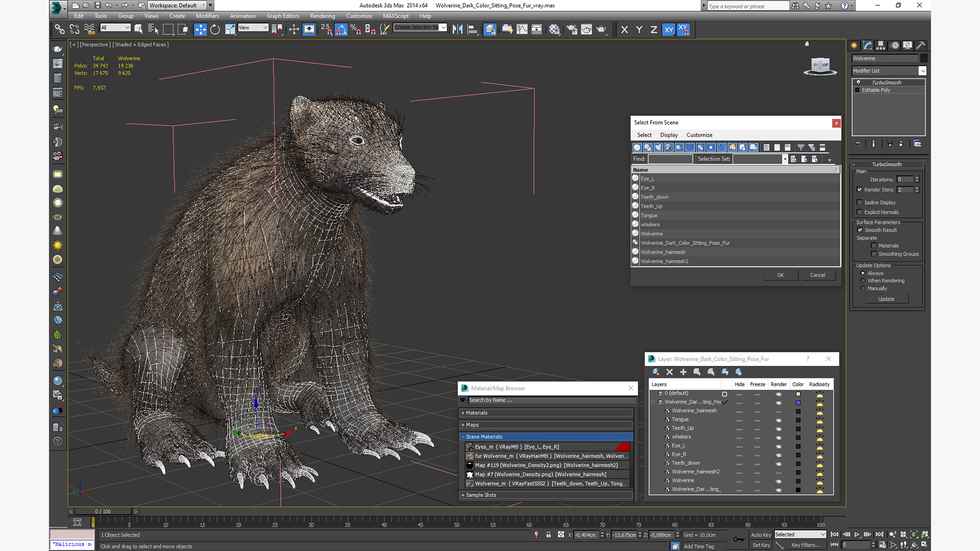Open the Motion command panel tab
This screenshot has width=980, height=551.
895,45
